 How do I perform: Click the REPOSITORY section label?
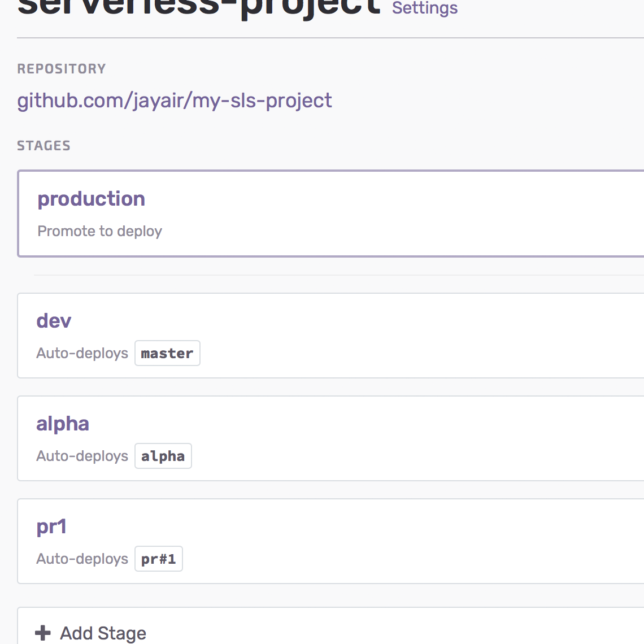pyautogui.click(x=62, y=68)
